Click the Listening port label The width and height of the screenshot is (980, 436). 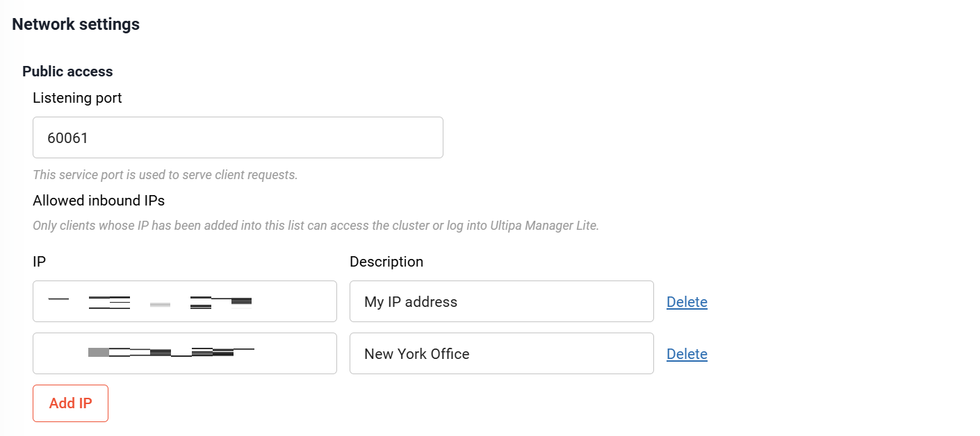pyautogui.click(x=77, y=98)
